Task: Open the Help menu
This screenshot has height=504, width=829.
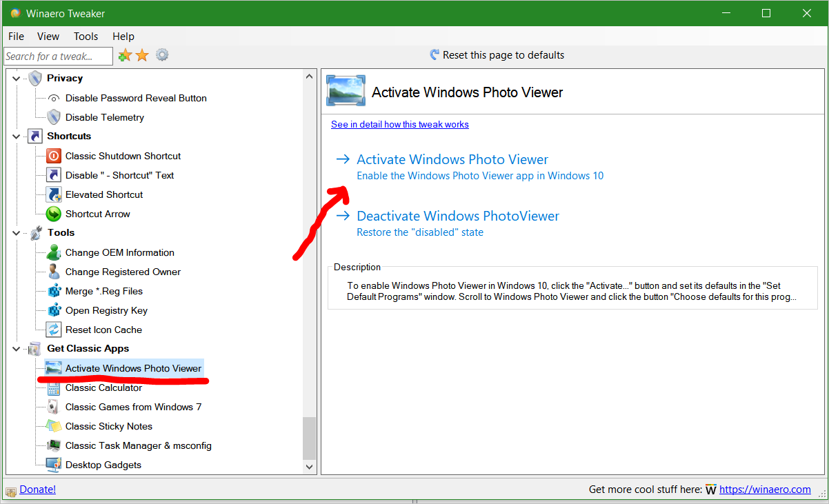Action: click(123, 37)
